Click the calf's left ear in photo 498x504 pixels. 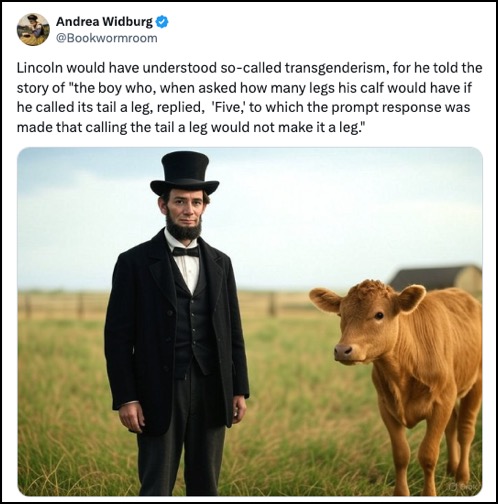click(325, 300)
